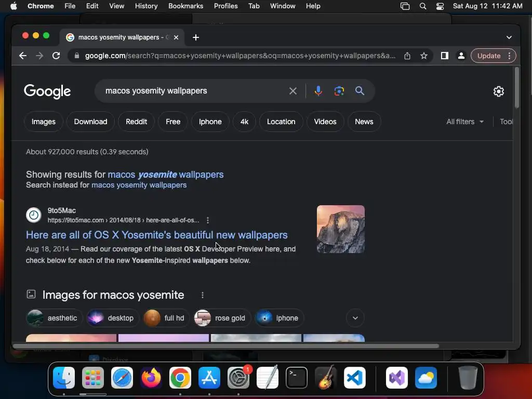This screenshot has height=399, width=532.
Task: Open the Images for macos yosemite options
Action: (x=203, y=295)
